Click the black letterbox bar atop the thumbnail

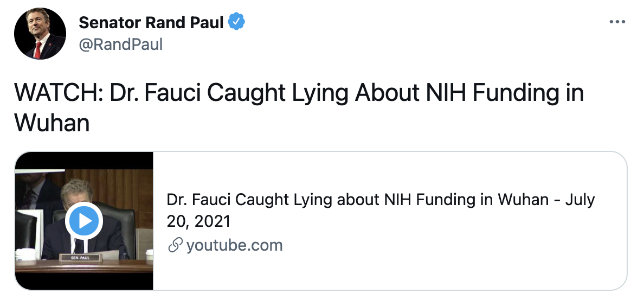(84, 160)
